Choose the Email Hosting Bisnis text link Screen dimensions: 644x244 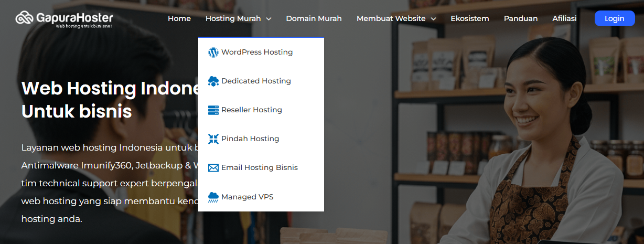click(259, 168)
